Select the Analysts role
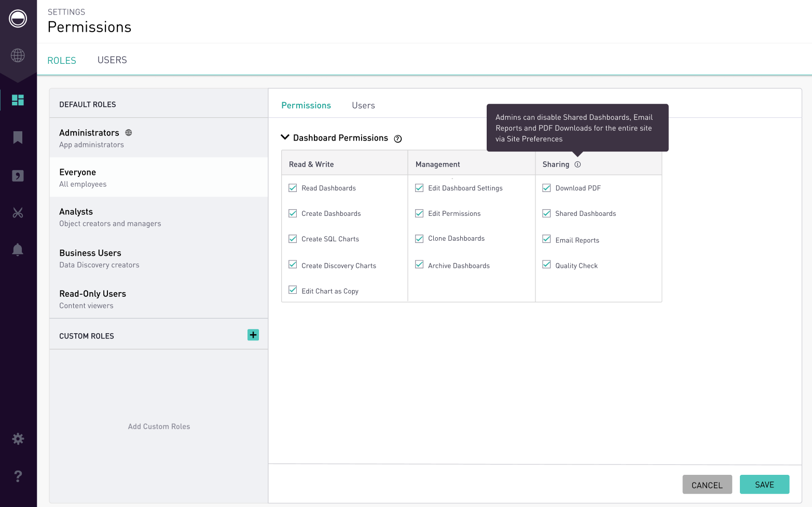Viewport: 812px width, 507px height. pyautogui.click(x=159, y=217)
